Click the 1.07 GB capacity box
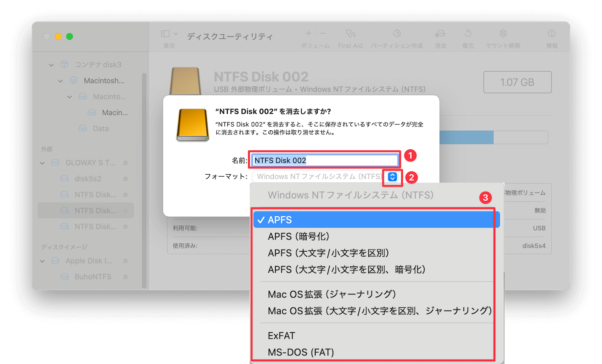The image size is (602, 364). click(x=517, y=82)
